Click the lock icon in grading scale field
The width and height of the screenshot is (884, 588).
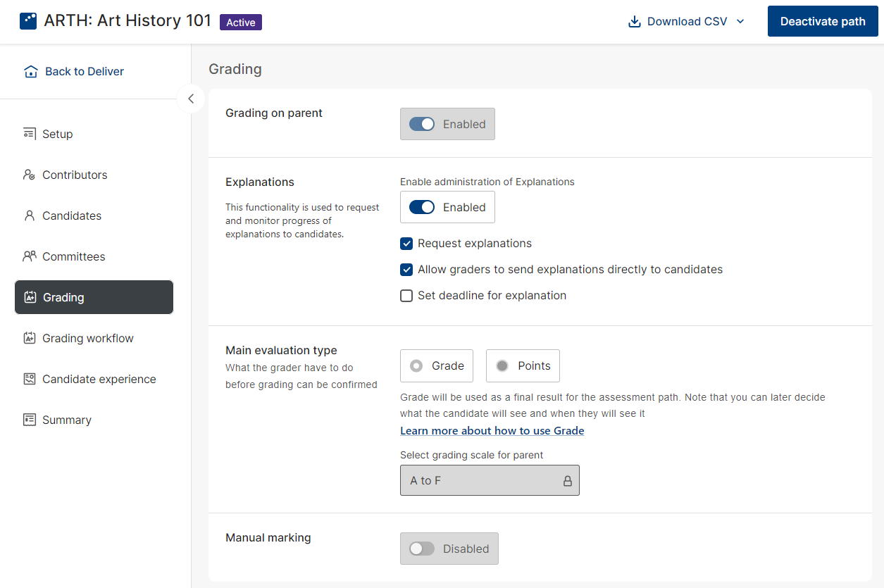point(567,481)
